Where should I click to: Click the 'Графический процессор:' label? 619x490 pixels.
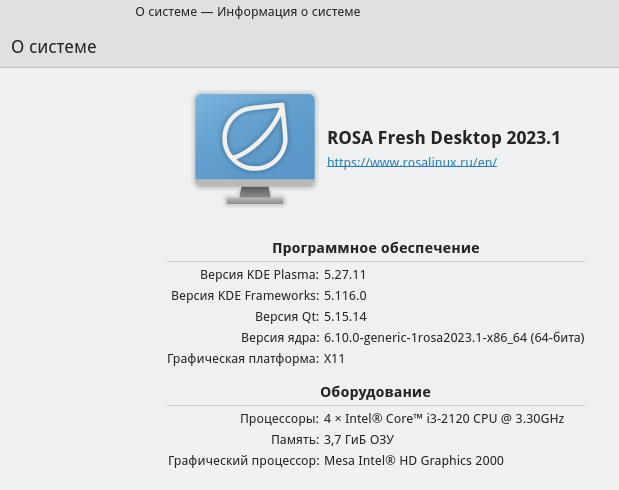coord(244,461)
